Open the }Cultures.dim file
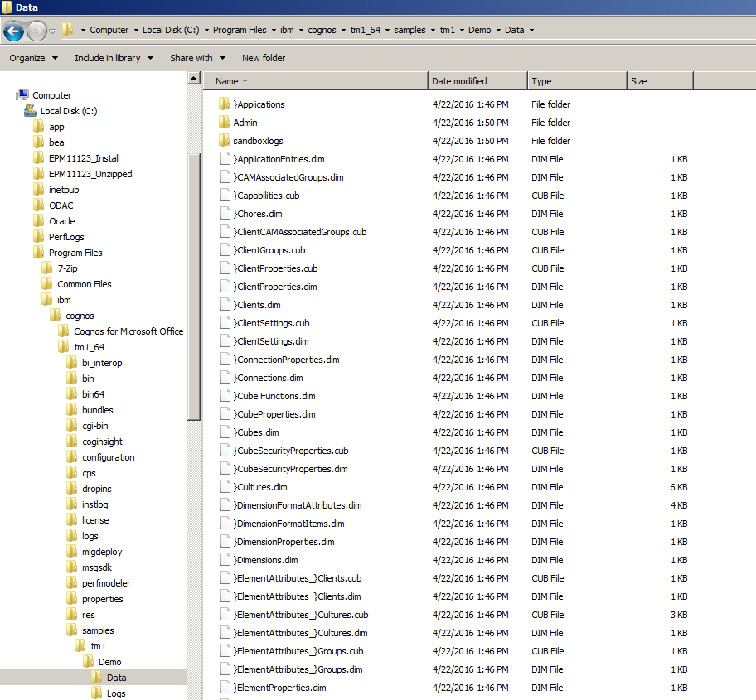The height and width of the screenshot is (700, 756). tap(257, 486)
